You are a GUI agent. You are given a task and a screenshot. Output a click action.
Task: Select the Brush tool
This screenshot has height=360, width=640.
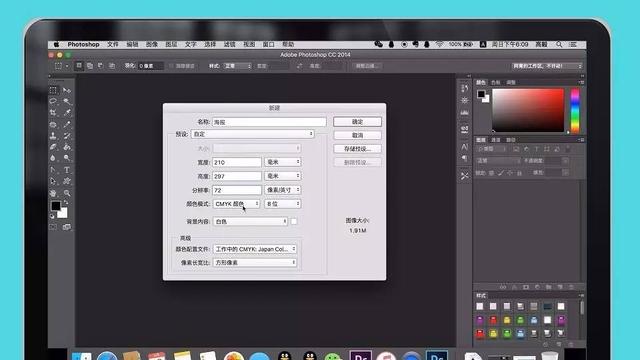67,124
